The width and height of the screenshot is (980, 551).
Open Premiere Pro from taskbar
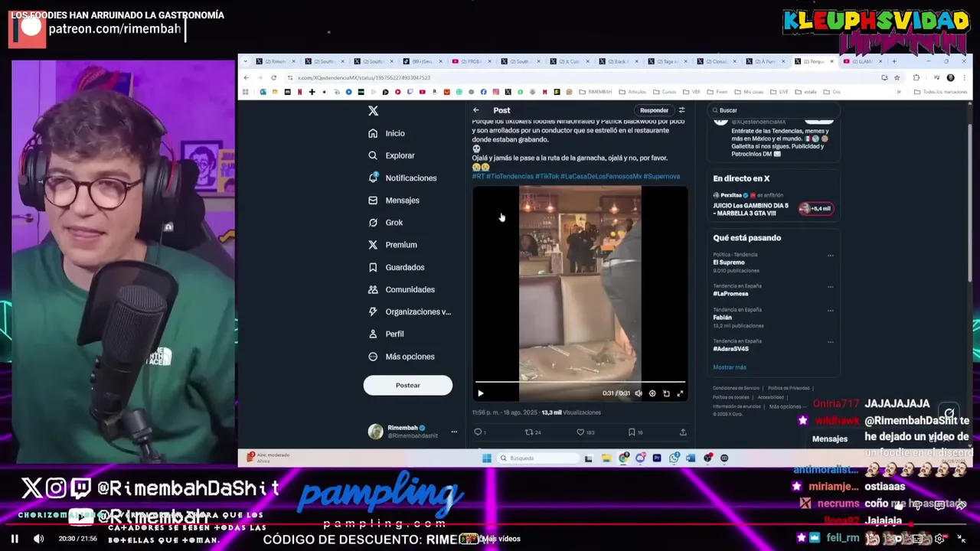click(x=657, y=458)
